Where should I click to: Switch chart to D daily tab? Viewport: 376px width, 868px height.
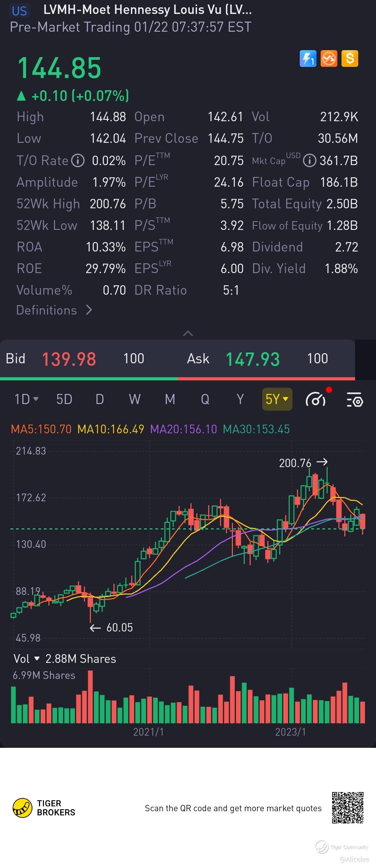(100, 399)
